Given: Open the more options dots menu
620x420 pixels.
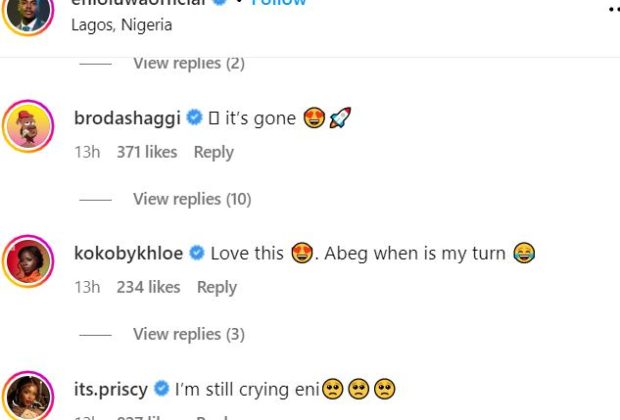Looking at the screenshot, I should click(x=612, y=8).
